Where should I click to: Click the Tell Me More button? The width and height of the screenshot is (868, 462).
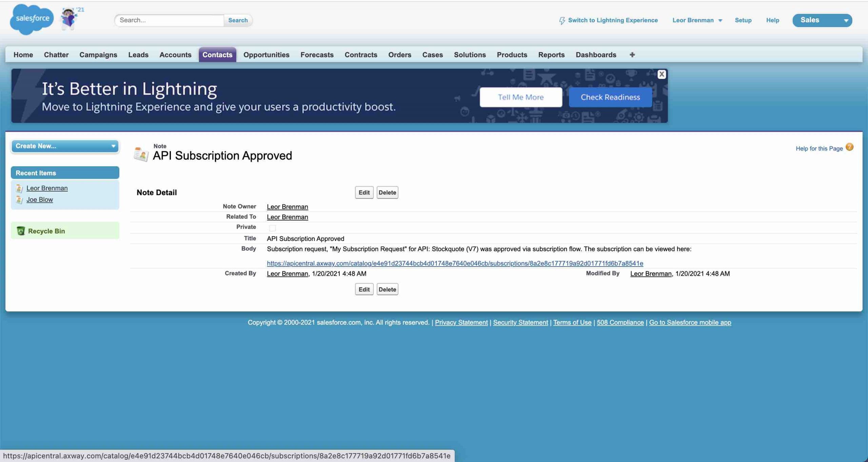point(520,97)
